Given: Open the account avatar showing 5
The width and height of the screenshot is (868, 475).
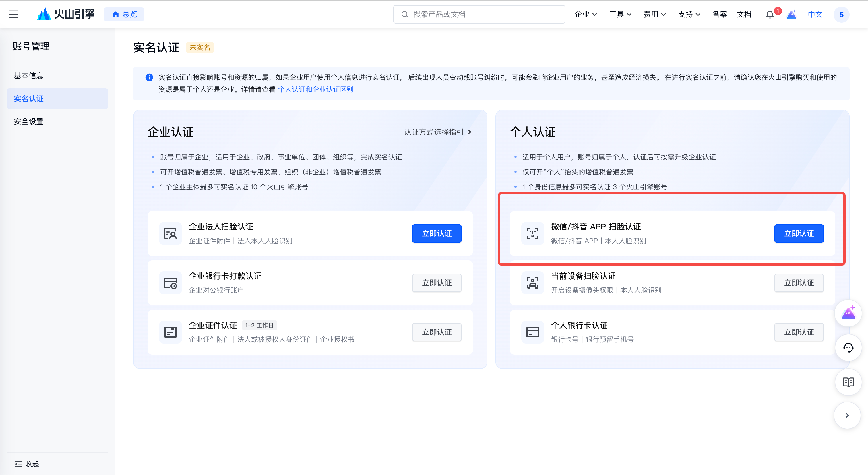Looking at the screenshot, I should coord(841,14).
